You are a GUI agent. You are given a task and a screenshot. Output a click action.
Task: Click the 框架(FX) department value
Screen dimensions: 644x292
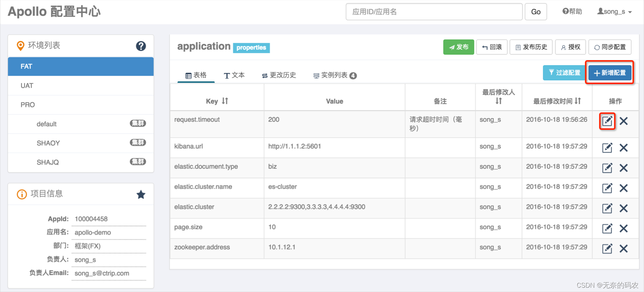[87, 246]
